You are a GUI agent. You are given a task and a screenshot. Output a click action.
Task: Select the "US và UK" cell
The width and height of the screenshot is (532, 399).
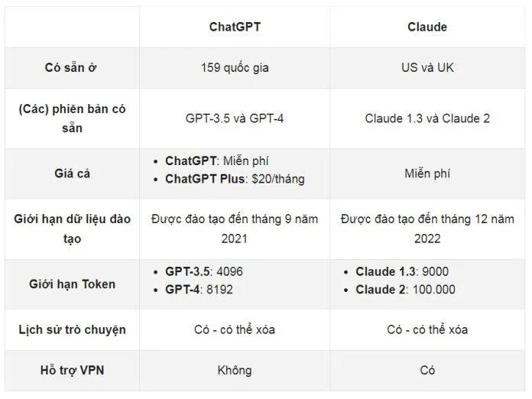[x=427, y=67]
